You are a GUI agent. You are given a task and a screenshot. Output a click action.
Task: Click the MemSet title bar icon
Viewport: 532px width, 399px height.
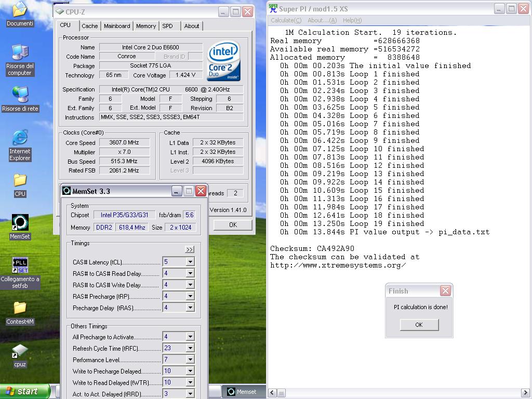click(x=67, y=191)
